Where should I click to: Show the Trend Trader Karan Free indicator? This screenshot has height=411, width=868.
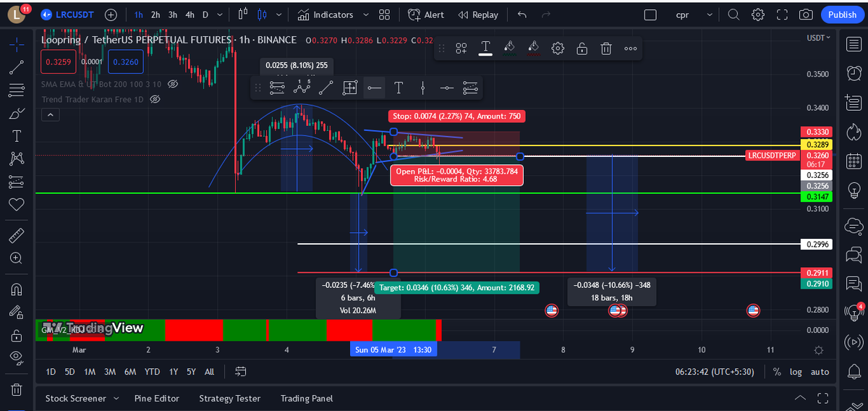pyautogui.click(x=154, y=99)
